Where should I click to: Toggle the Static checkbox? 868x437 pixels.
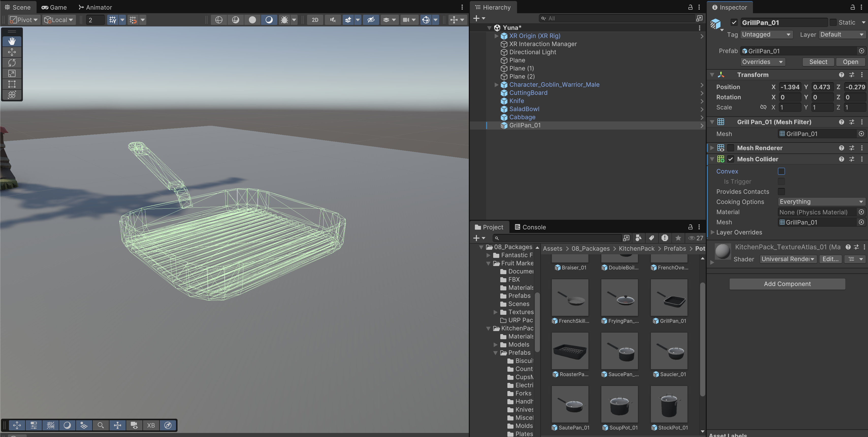click(833, 23)
